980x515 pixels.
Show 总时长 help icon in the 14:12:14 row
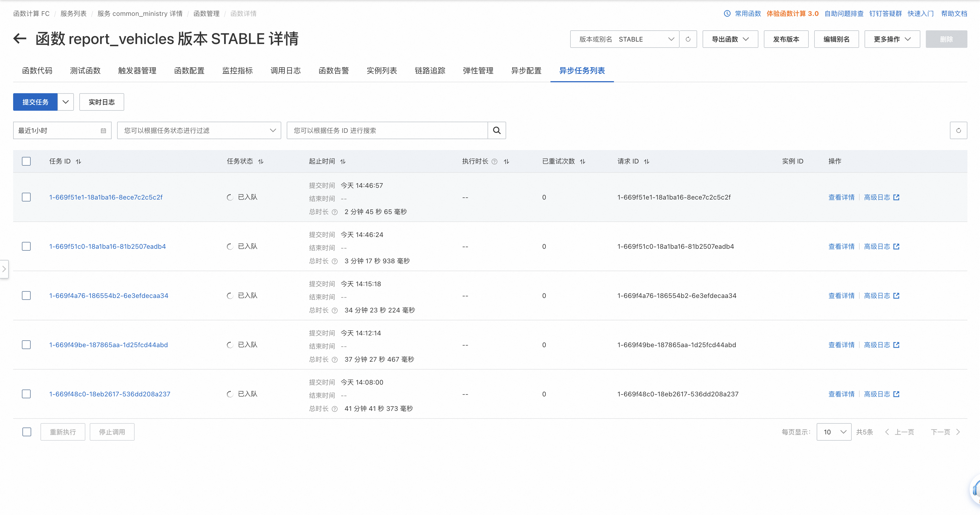[334, 359]
